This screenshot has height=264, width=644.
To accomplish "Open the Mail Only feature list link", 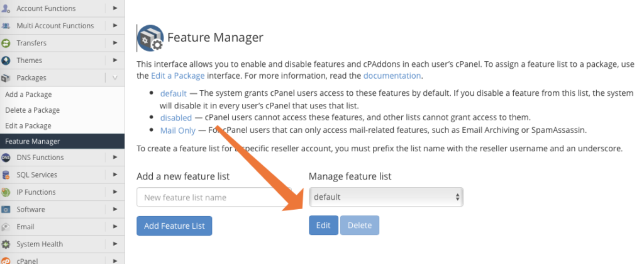I will click(178, 130).
